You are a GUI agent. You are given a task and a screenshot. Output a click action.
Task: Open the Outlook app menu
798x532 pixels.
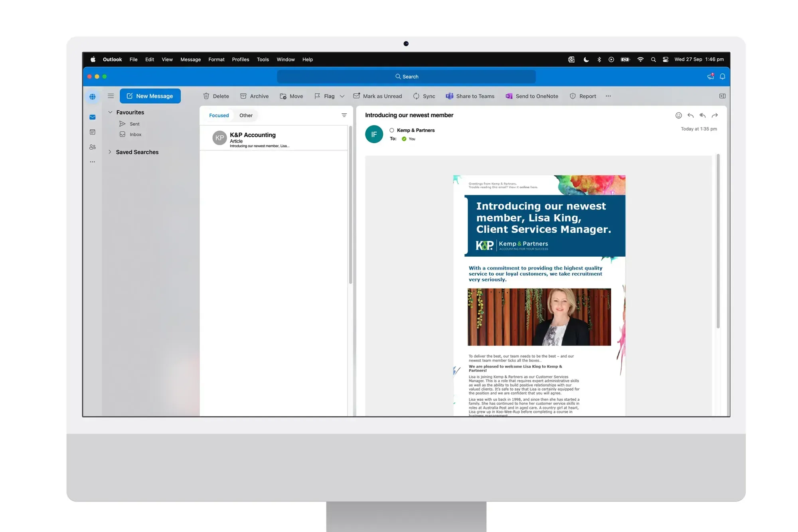[x=112, y=59]
